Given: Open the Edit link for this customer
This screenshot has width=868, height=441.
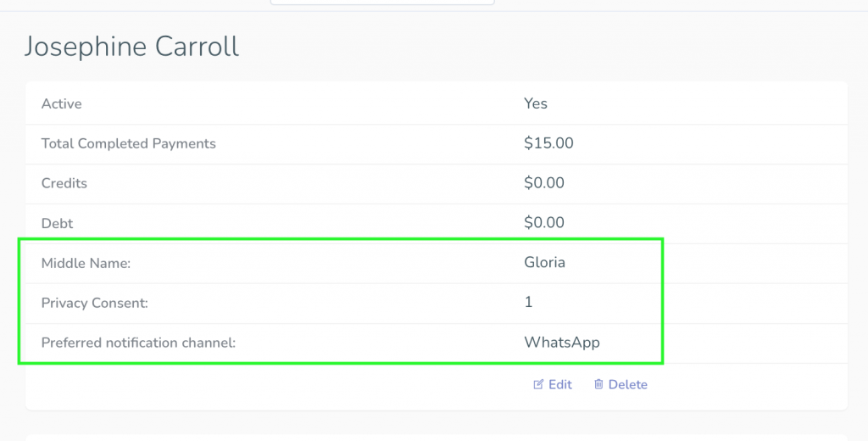Looking at the screenshot, I should pyautogui.click(x=553, y=384).
